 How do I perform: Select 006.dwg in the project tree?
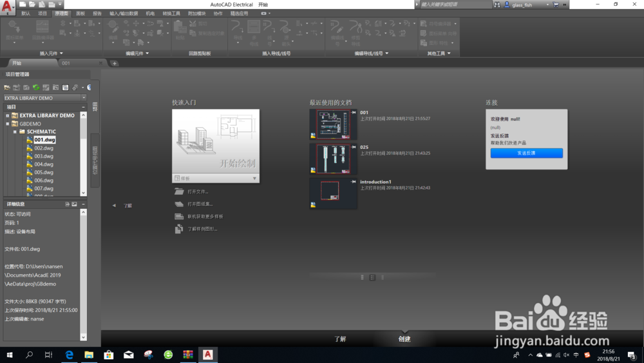pyautogui.click(x=44, y=181)
